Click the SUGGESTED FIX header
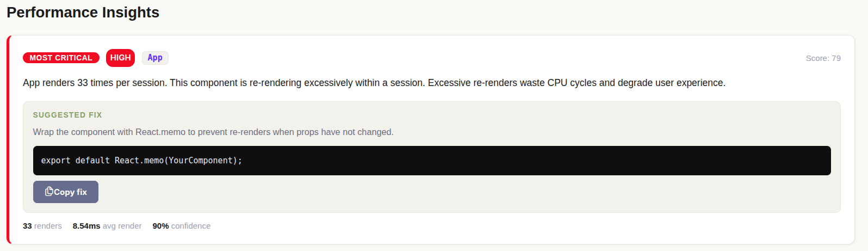The height and width of the screenshot is (251, 868). [x=67, y=115]
